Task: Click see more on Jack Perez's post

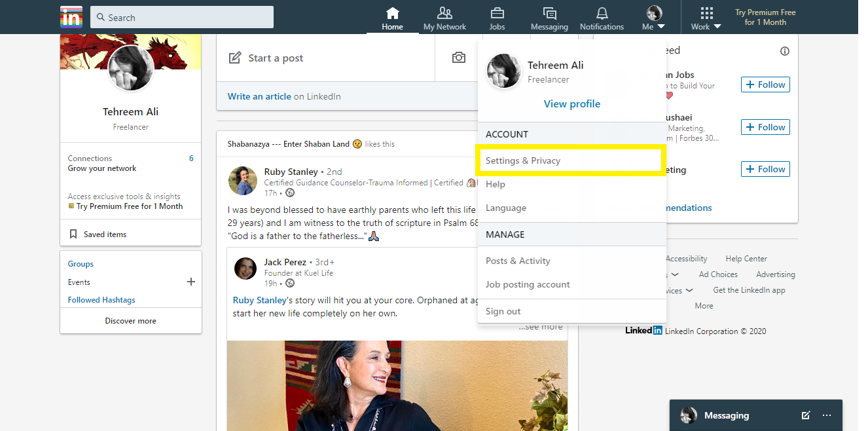Action: click(541, 326)
